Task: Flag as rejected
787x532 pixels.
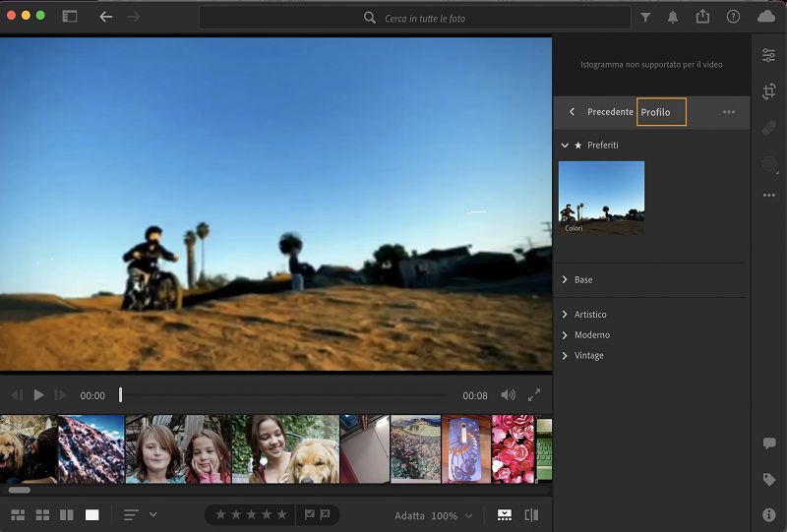Action: pos(326,514)
